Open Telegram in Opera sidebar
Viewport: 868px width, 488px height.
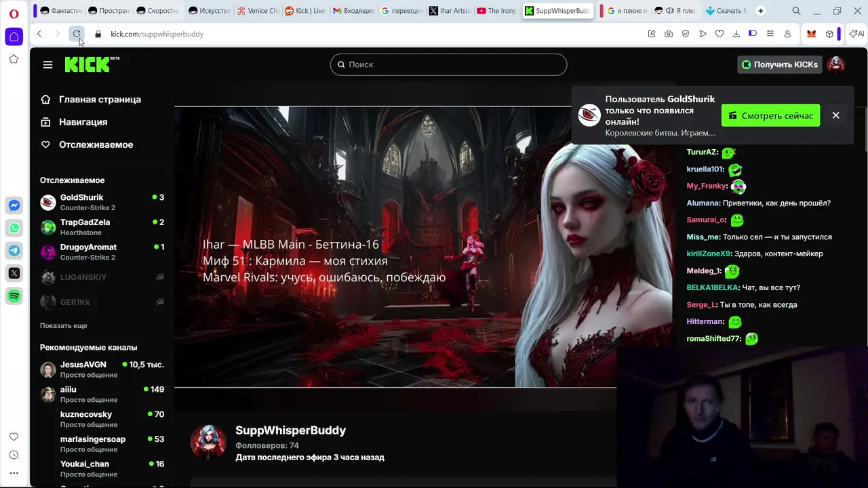pos(14,251)
